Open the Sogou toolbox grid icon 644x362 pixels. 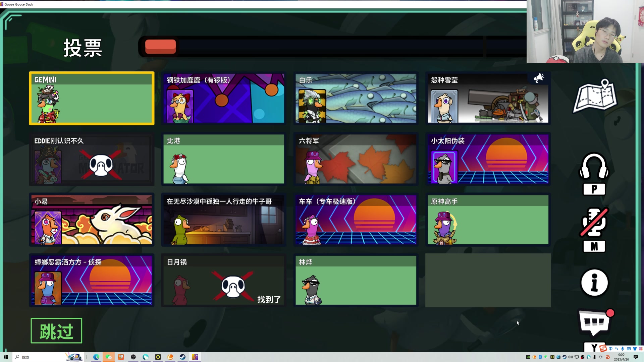(x=641, y=349)
